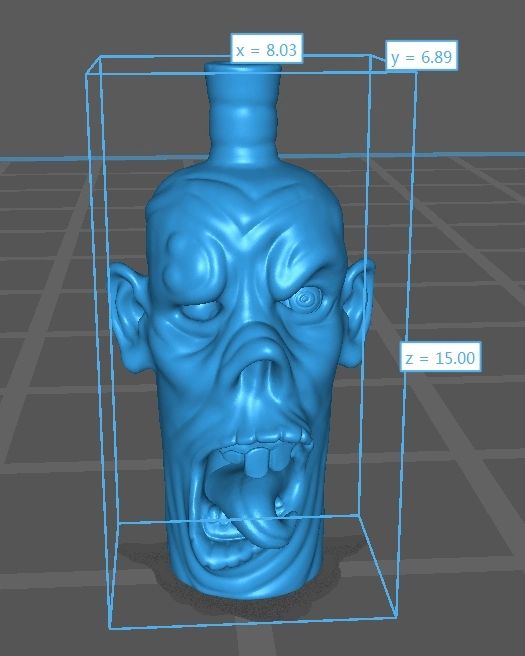Click the x = 8.03 dimension label
The width and height of the screenshot is (525, 656).
coord(266,49)
